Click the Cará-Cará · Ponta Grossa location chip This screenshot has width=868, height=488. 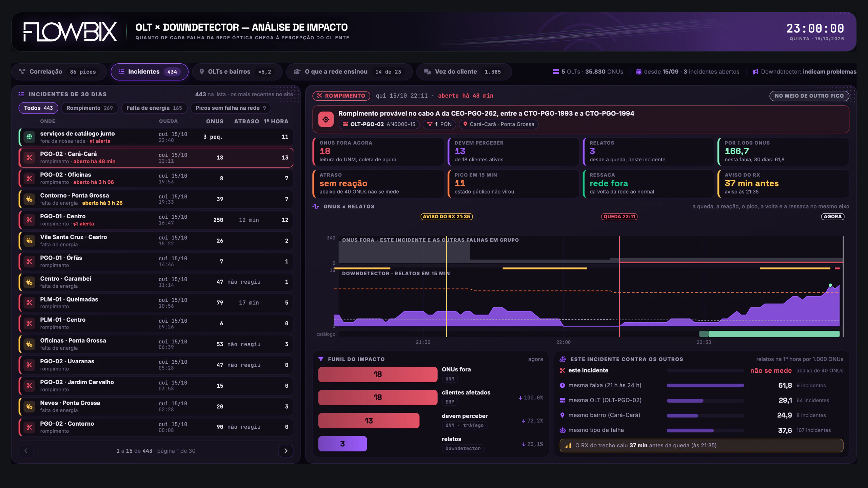[x=499, y=124]
